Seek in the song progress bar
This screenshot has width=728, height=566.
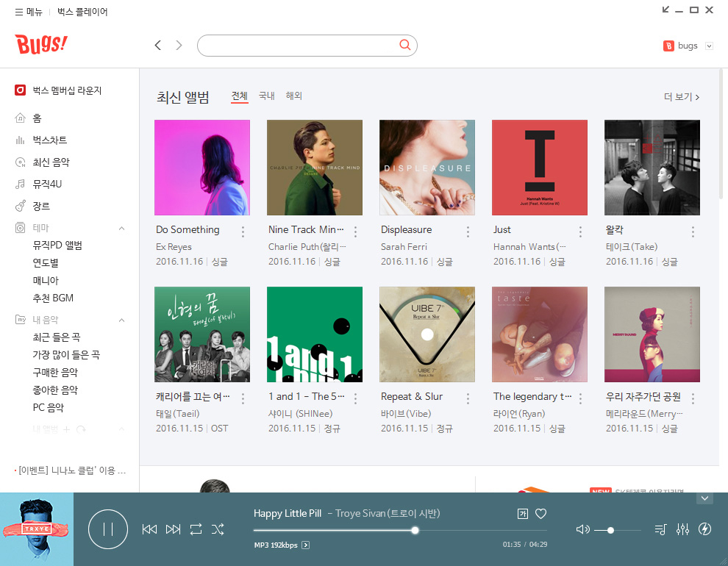pos(400,530)
